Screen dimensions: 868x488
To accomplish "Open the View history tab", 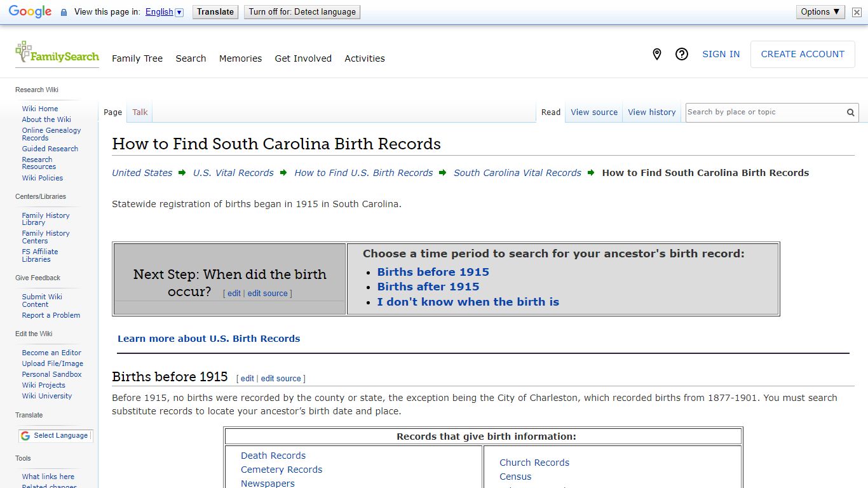I will coord(652,112).
